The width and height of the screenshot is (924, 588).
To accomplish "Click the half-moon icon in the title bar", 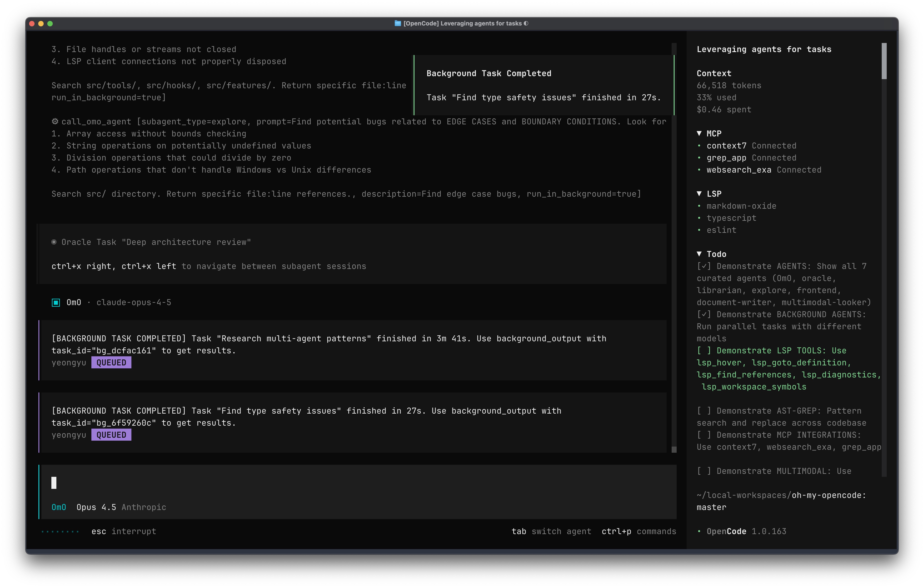I will [x=525, y=23].
